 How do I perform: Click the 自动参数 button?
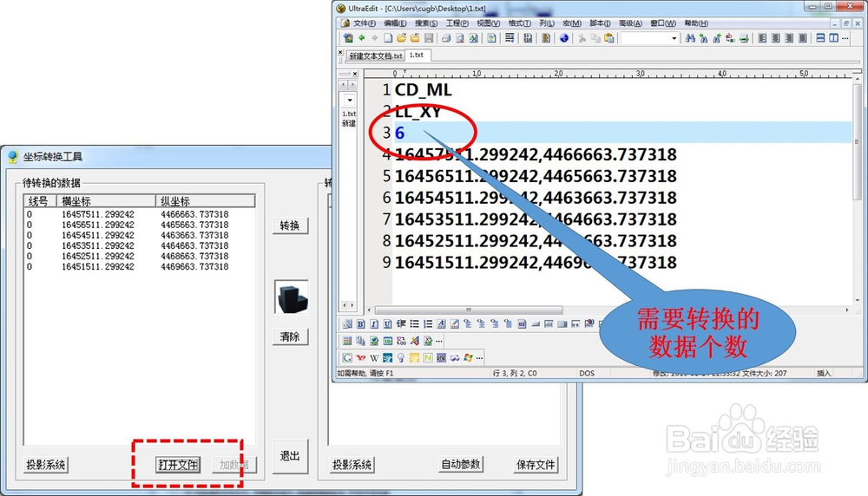tap(461, 465)
